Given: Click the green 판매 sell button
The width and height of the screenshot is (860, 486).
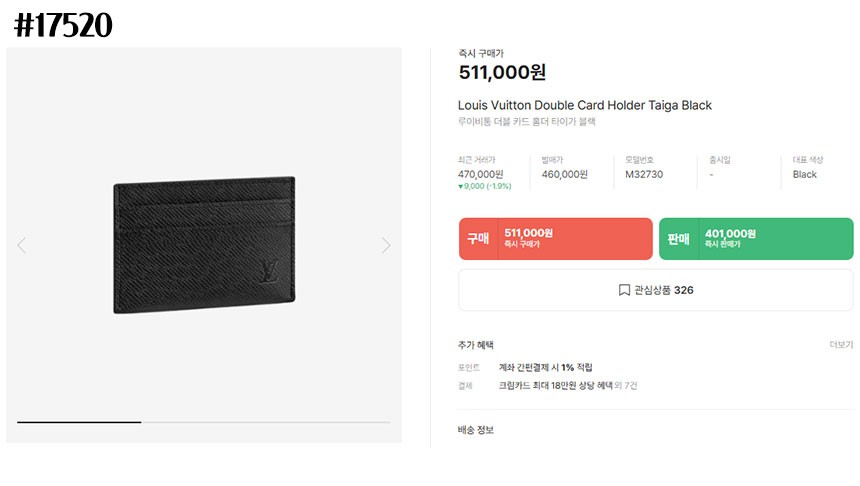Looking at the screenshot, I should [x=756, y=239].
